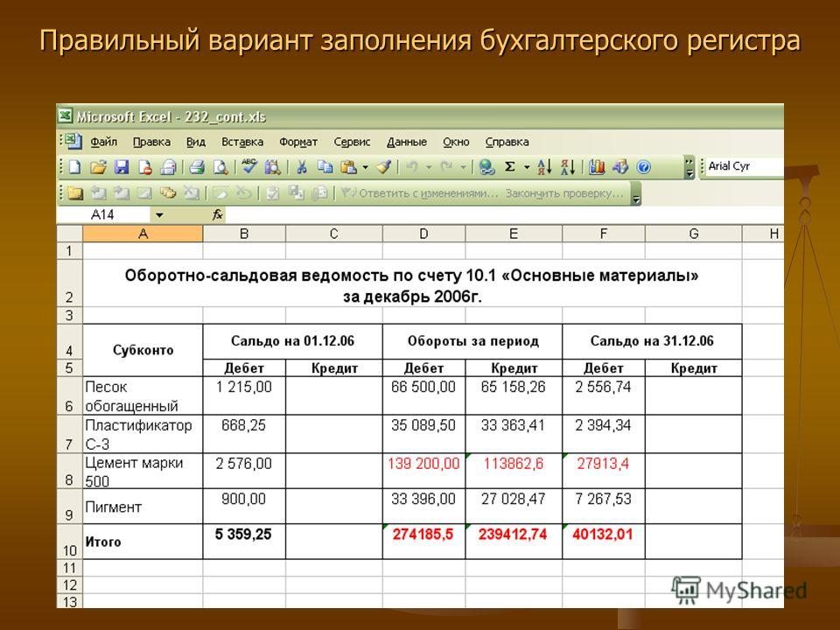Click the Copy icon
Image resolution: width=840 pixels, height=630 pixels.
[x=325, y=167]
